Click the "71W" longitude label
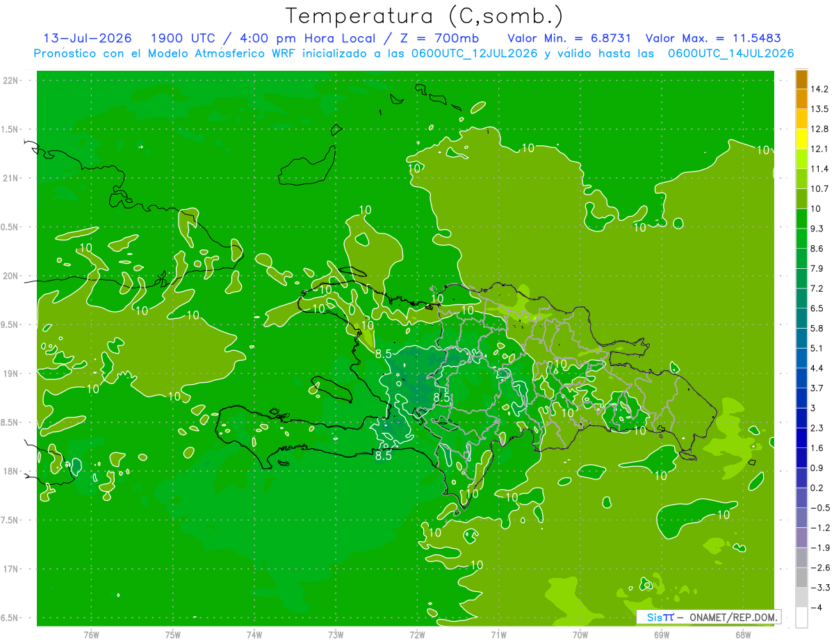 point(498,635)
